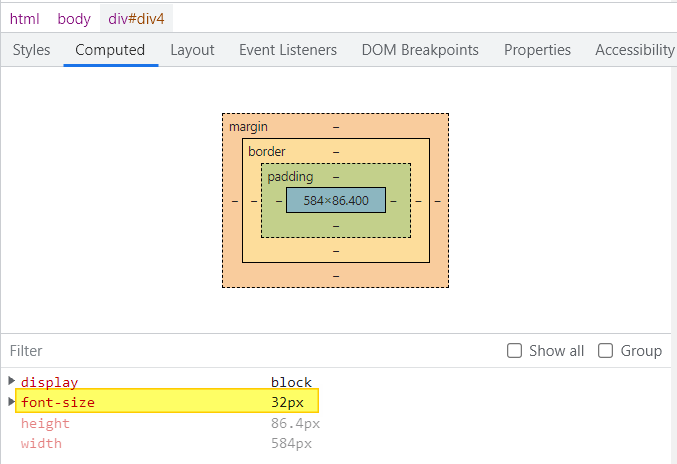677x464 pixels.
Task: Switch to the Computed tab
Action: [x=110, y=50]
